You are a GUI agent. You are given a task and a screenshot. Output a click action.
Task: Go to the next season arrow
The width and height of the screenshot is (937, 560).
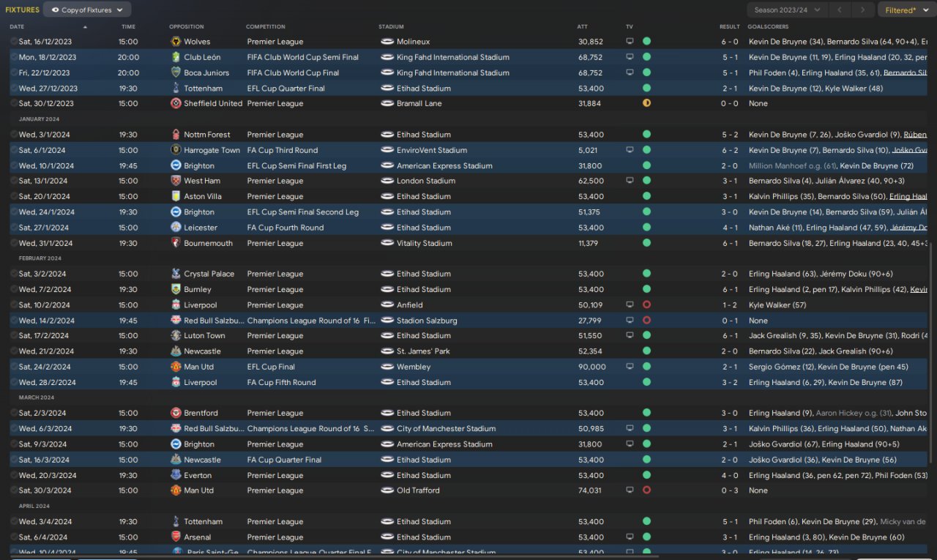click(863, 10)
